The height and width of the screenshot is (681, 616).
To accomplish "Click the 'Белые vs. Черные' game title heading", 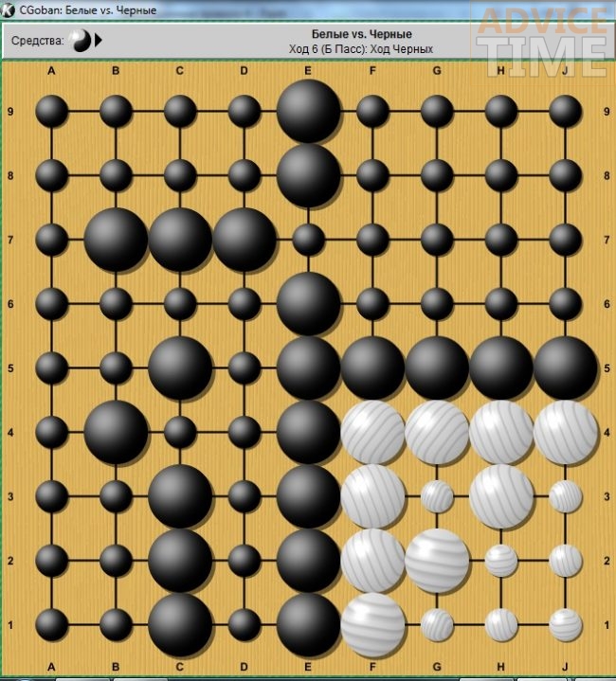I will [x=361, y=34].
